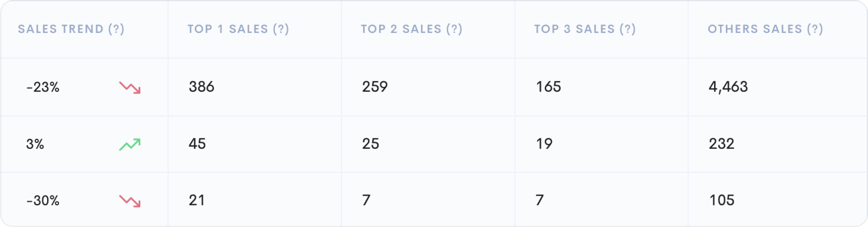Click the Top 2 sales value 259
This screenshot has width=868, height=227.
[x=375, y=86]
